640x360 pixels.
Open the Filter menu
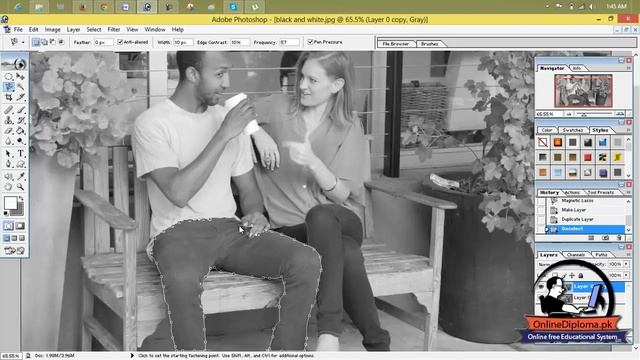point(114,29)
